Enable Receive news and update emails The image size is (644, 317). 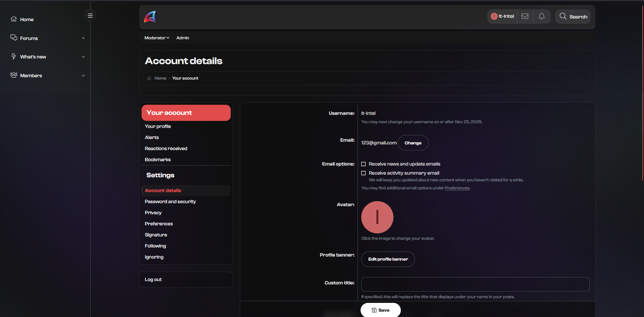point(363,164)
